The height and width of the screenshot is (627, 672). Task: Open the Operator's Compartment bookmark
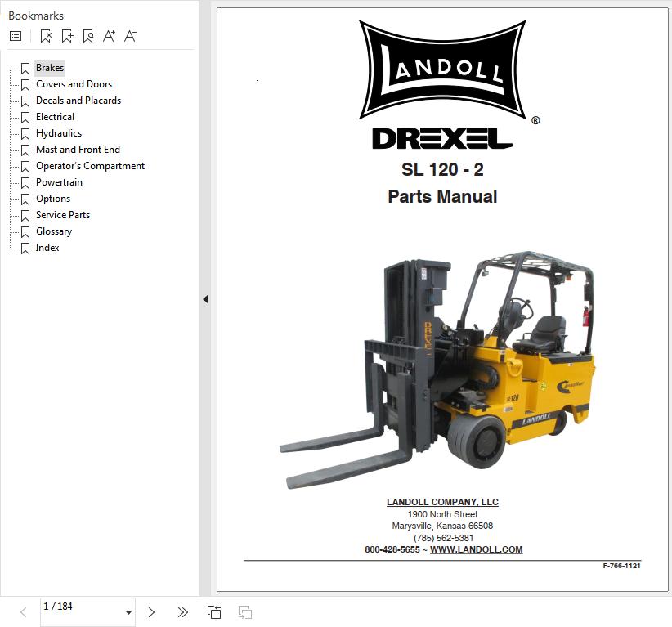[90, 166]
